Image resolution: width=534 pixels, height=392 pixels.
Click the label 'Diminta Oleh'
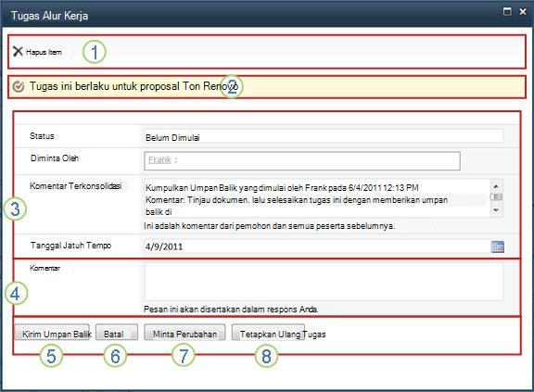55,158
